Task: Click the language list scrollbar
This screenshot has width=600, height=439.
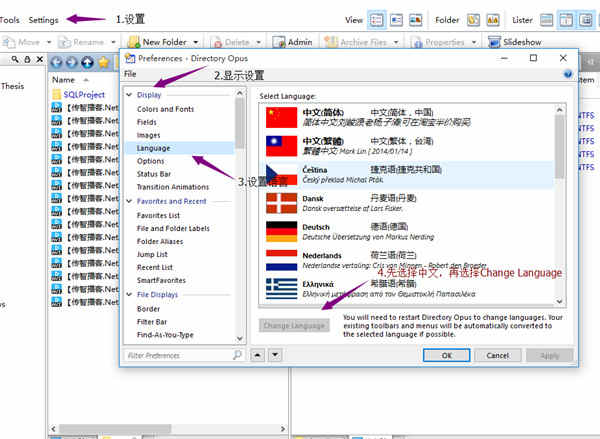Action: 559,206
